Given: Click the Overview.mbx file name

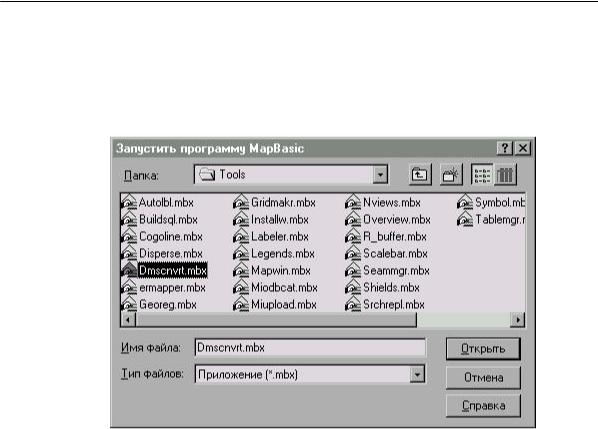Looking at the screenshot, I should pyautogui.click(x=397, y=220).
